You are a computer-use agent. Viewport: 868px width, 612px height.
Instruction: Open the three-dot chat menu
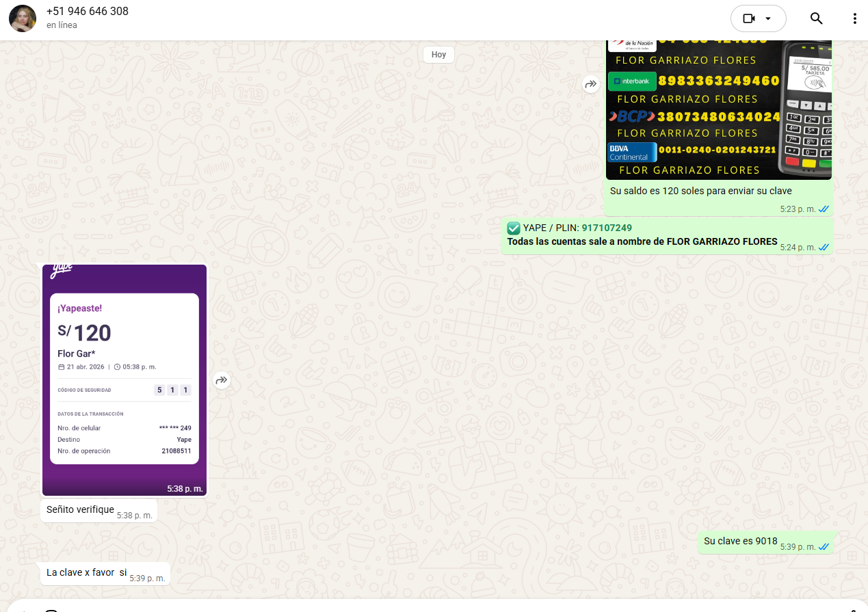[854, 18]
